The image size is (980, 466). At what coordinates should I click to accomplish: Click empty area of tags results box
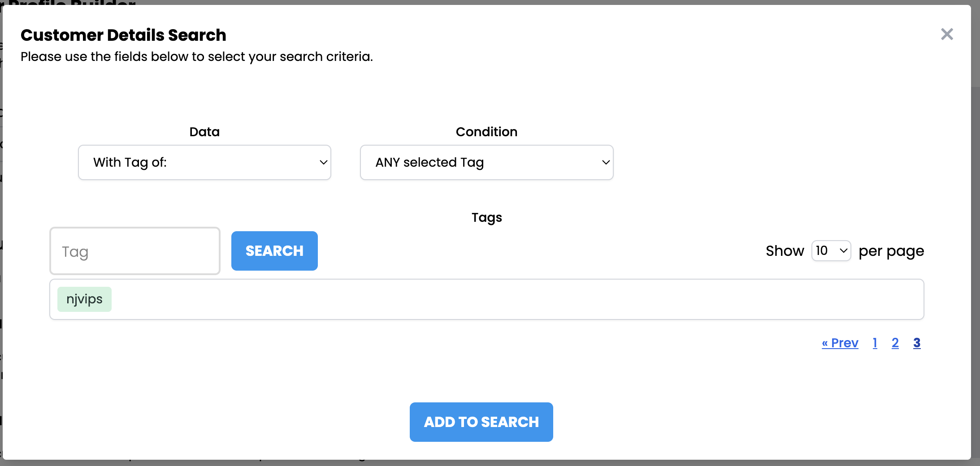[x=493, y=299]
